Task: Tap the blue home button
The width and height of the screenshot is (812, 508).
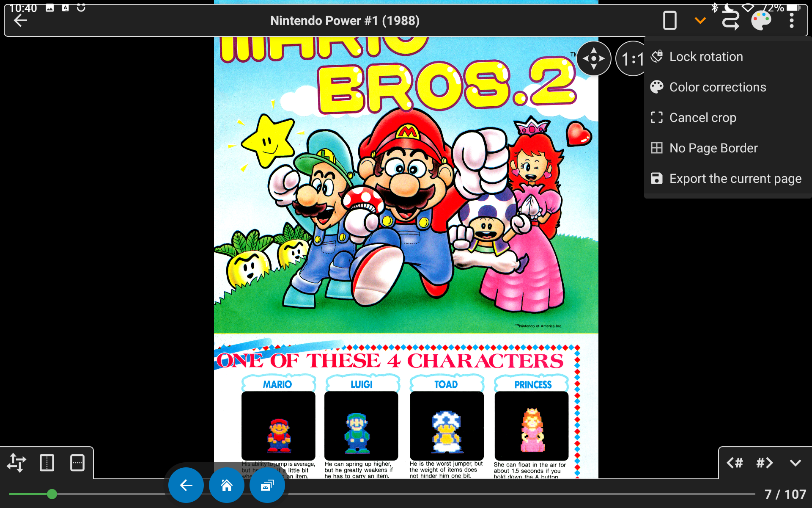Action: pyautogui.click(x=227, y=485)
